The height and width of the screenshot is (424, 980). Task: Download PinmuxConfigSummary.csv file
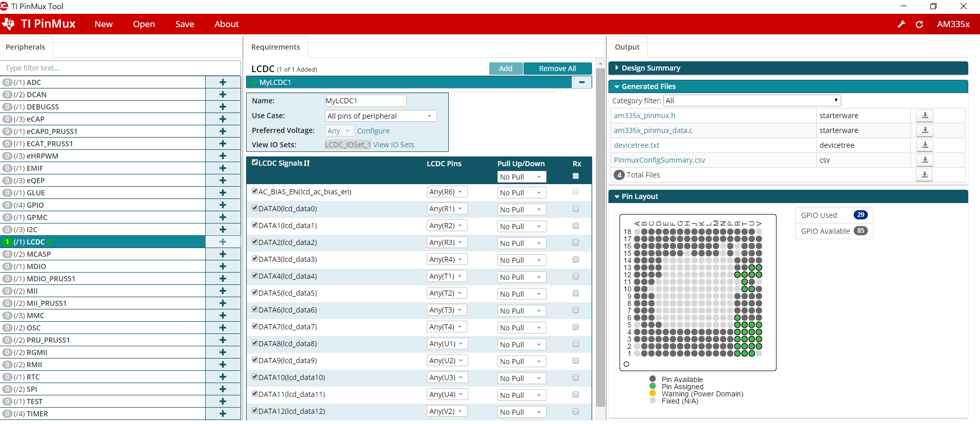(x=925, y=160)
